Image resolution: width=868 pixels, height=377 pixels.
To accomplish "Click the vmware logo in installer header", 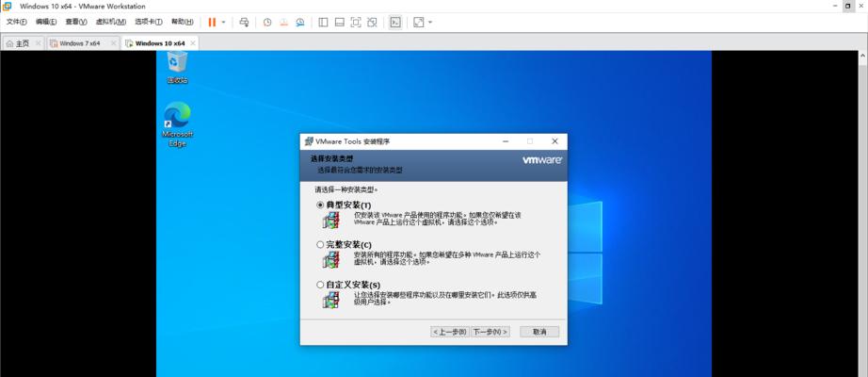I will tap(542, 159).
